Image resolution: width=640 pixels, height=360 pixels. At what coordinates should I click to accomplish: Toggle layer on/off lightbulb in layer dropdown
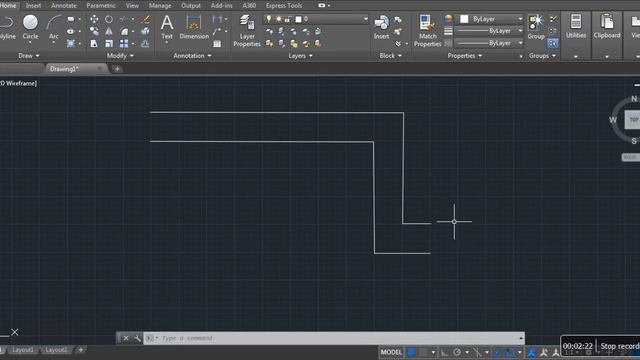point(269,19)
